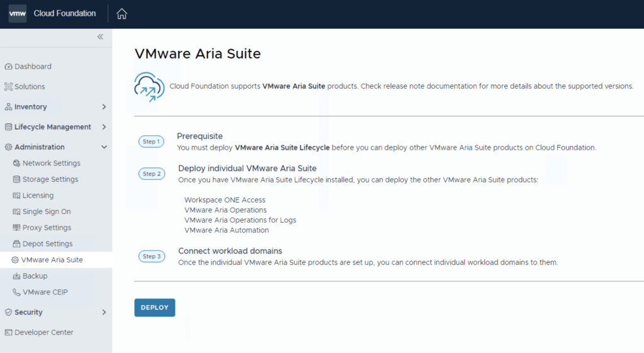
Task: Click the home icon in top bar
Action: pos(122,14)
